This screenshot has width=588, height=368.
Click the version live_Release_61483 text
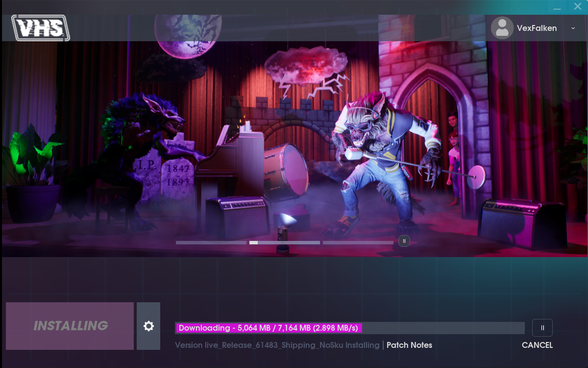[277, 345]
